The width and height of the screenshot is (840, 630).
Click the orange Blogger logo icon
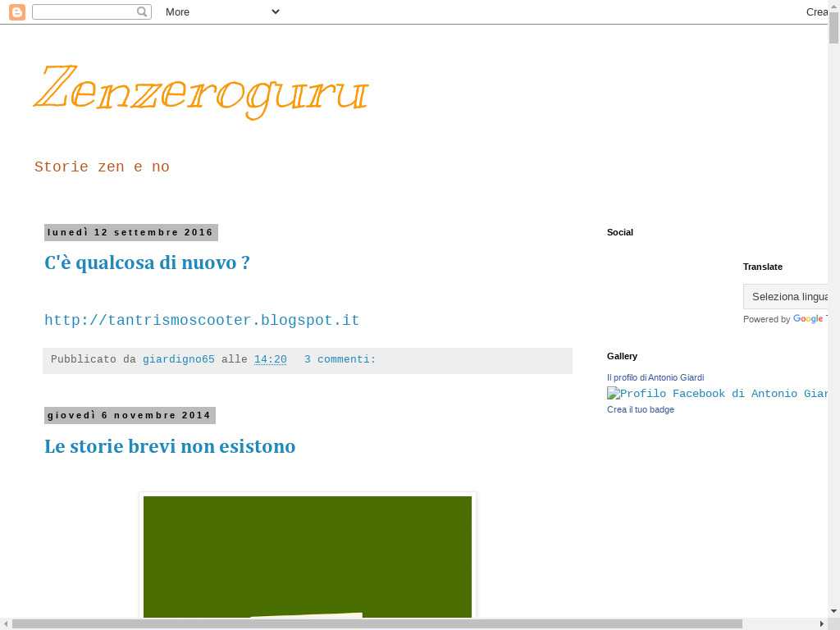pos(17,12)
